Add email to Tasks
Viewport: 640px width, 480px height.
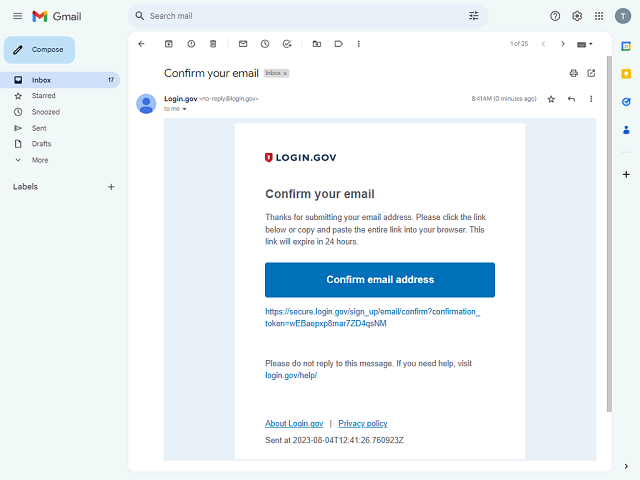[287, 44]
